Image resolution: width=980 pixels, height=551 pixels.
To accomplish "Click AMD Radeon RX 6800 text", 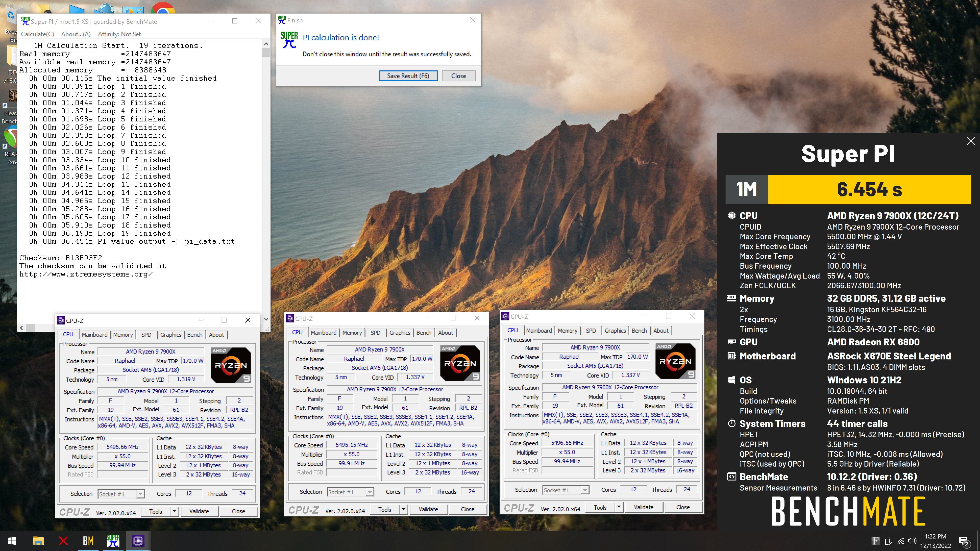I will pyautogui.click(x=873, y=342).
